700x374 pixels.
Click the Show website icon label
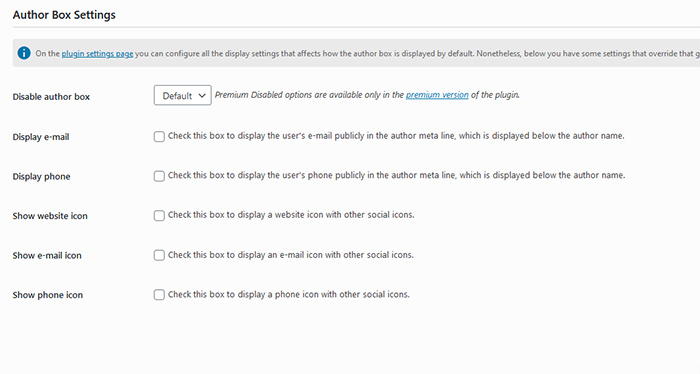pos(50,216)
